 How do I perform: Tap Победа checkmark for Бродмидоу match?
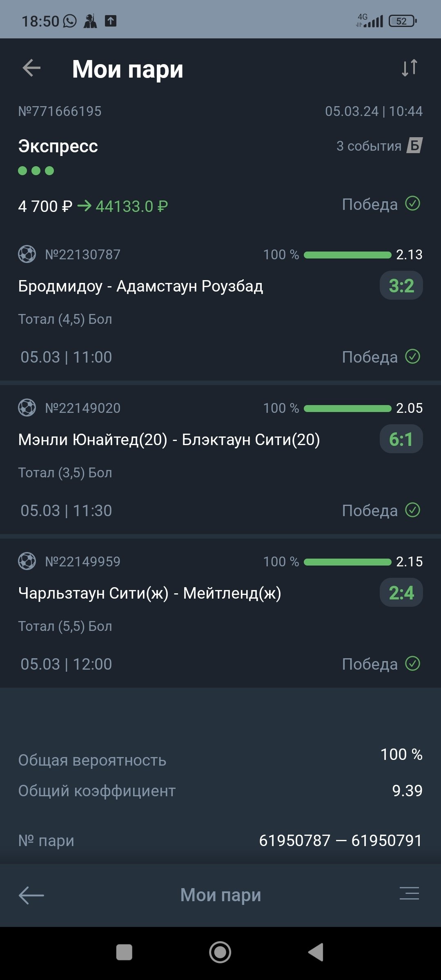[x=412, y=356]
